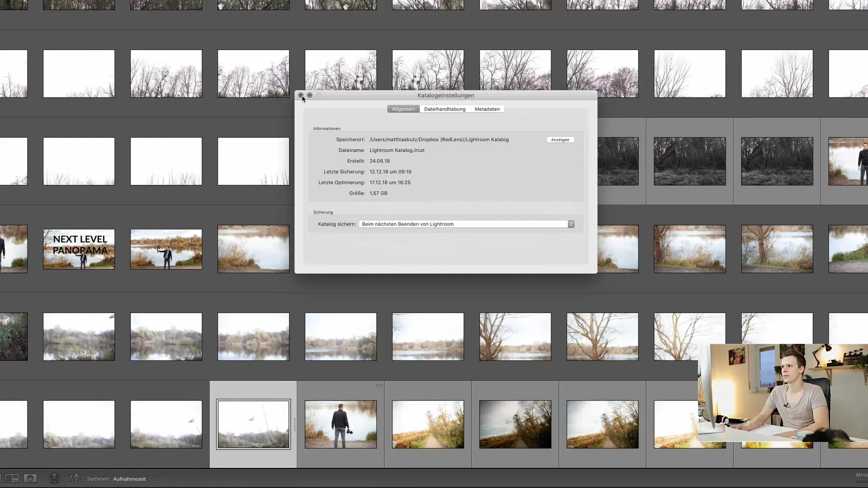This screenshot has width=868, height=488.
Task: Switch to Allgemein tab
Action: click(403, 109)
